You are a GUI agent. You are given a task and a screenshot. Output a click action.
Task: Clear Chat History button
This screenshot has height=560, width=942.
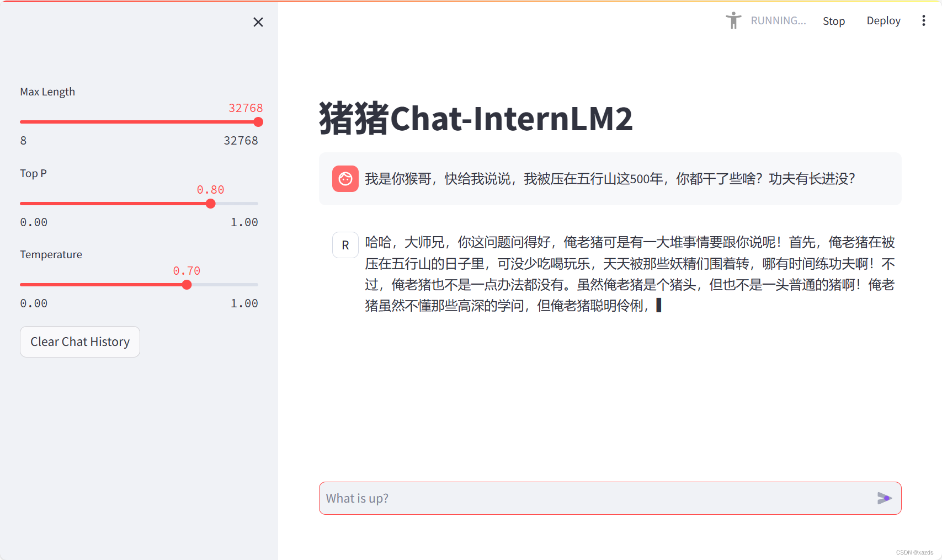[x=80, y=342]
